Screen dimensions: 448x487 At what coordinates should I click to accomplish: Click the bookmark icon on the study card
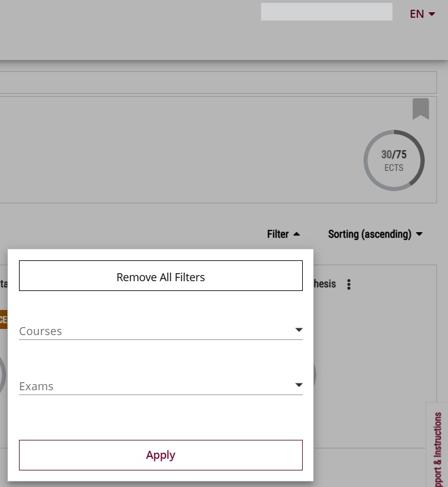click(x=420, y=109)
